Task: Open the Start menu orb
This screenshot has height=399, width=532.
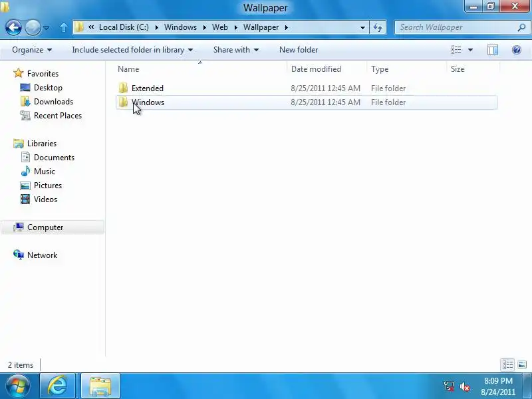Action: pos(18,386)
